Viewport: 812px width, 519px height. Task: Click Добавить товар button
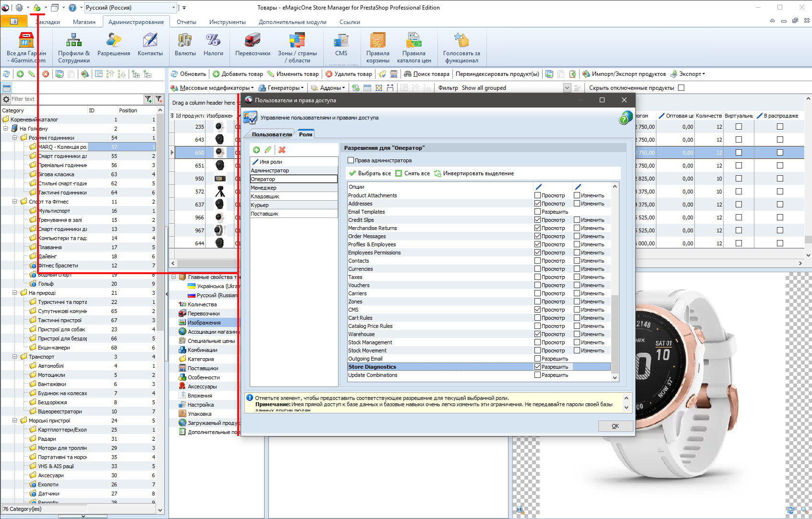238,74
